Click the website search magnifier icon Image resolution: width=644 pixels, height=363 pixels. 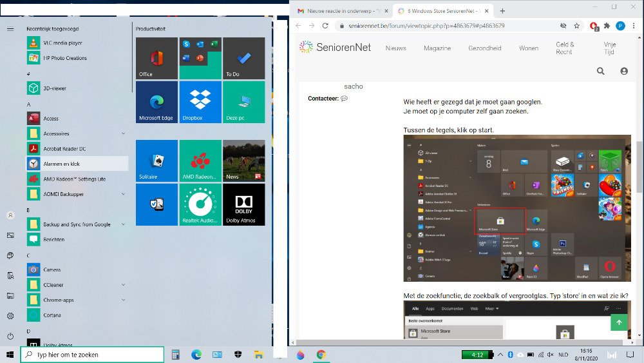pos(600,71)
